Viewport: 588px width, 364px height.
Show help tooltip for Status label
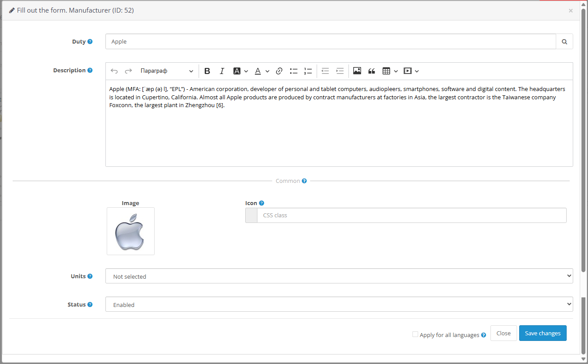point(90,305)
